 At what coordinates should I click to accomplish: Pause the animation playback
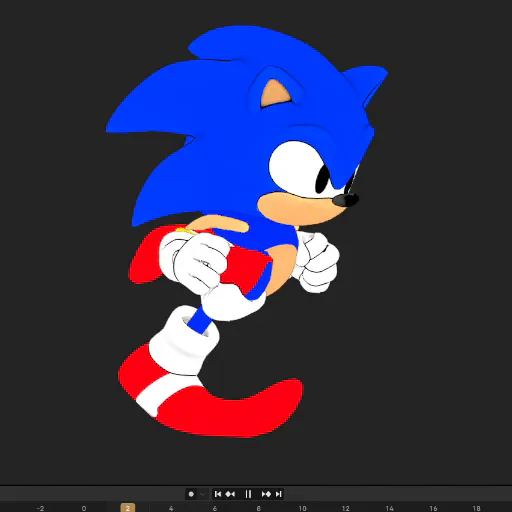click(x=248, y=494)
